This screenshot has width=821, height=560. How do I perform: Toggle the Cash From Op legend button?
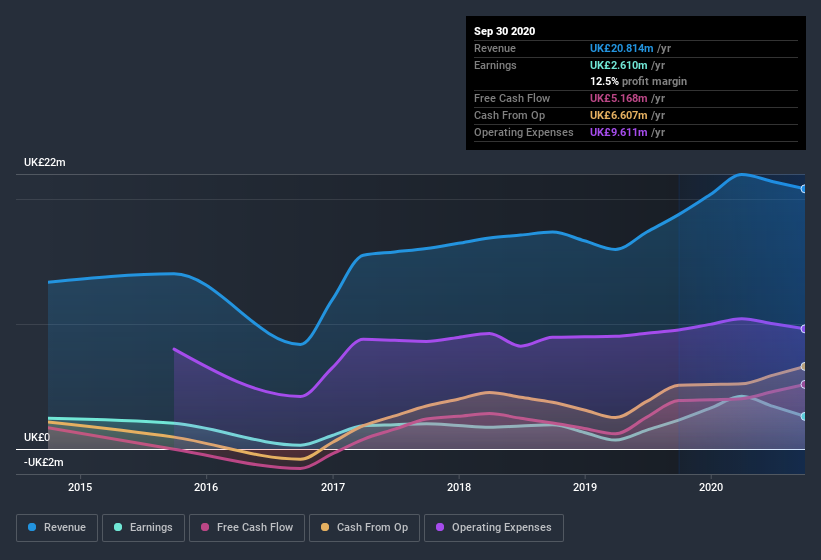coord(364,528)
